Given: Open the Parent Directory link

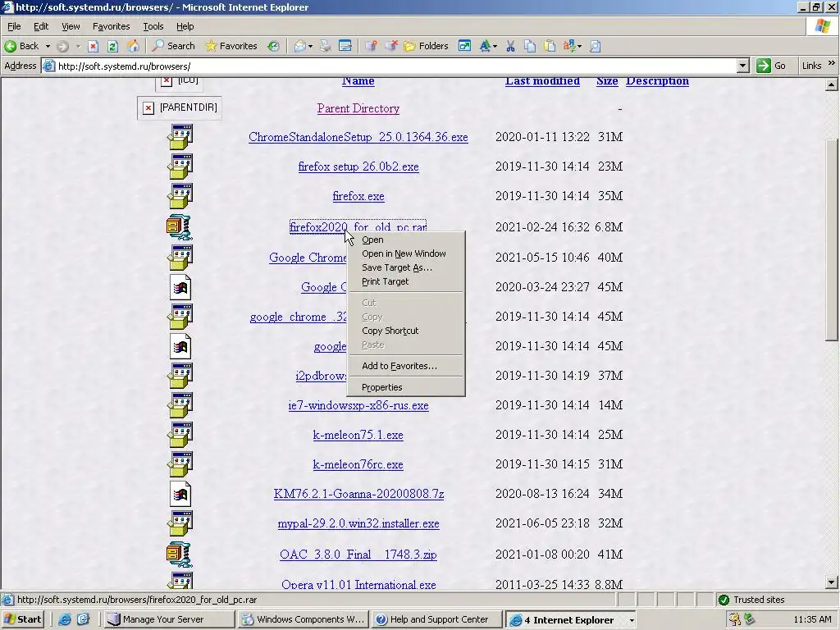Looking at the screenshot, I should (x=358, y=108).
